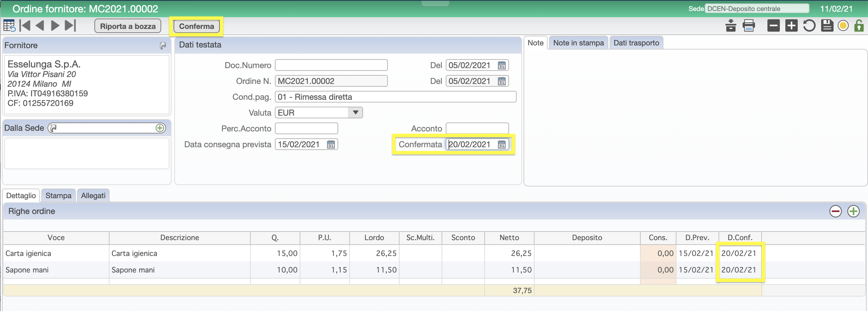Open supplier link icon in Fornitore header
The image size is (868, 311).
point(163,45)
